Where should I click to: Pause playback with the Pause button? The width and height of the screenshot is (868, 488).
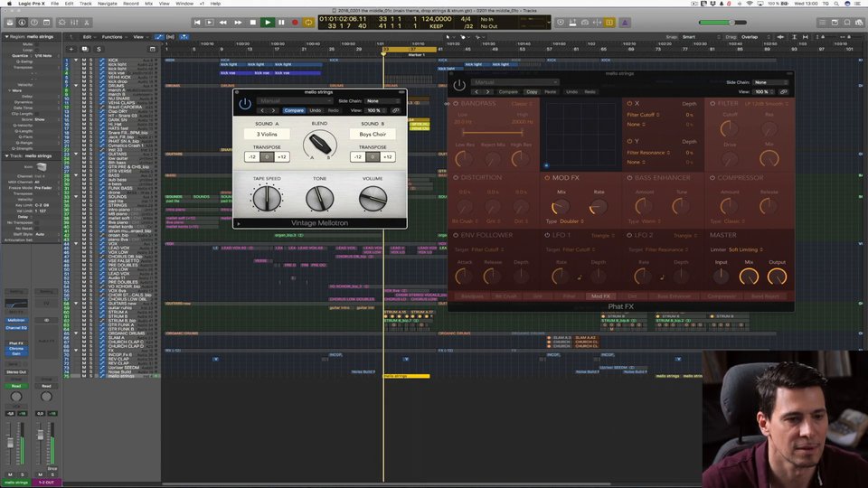(x=281, y=23)
